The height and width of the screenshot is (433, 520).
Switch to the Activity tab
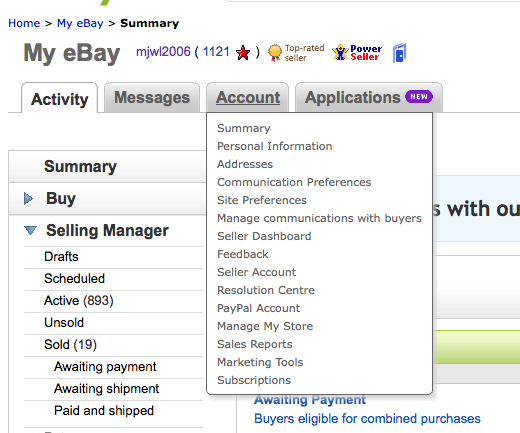click(x=60, y=99)
